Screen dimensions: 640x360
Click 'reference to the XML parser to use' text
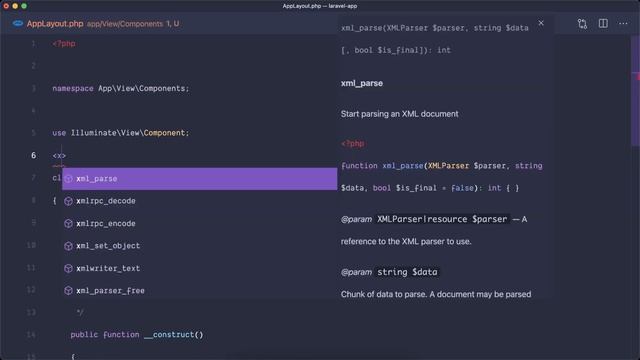[406, 242]
